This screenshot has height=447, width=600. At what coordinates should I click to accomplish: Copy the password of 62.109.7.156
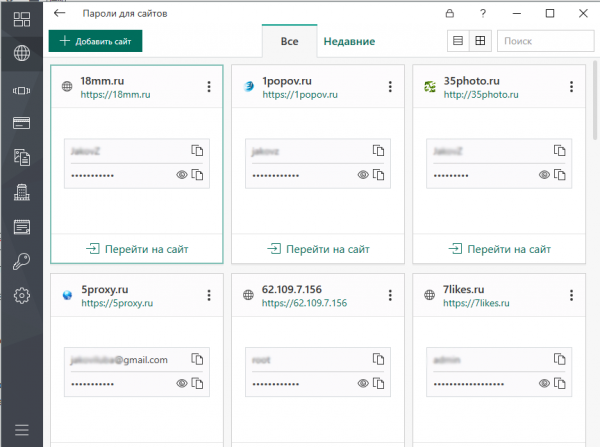tap(378, 383)
